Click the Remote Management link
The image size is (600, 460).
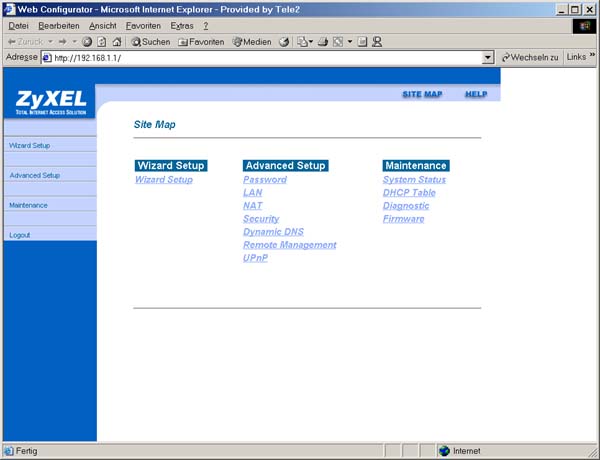click(x=289, y=245)
